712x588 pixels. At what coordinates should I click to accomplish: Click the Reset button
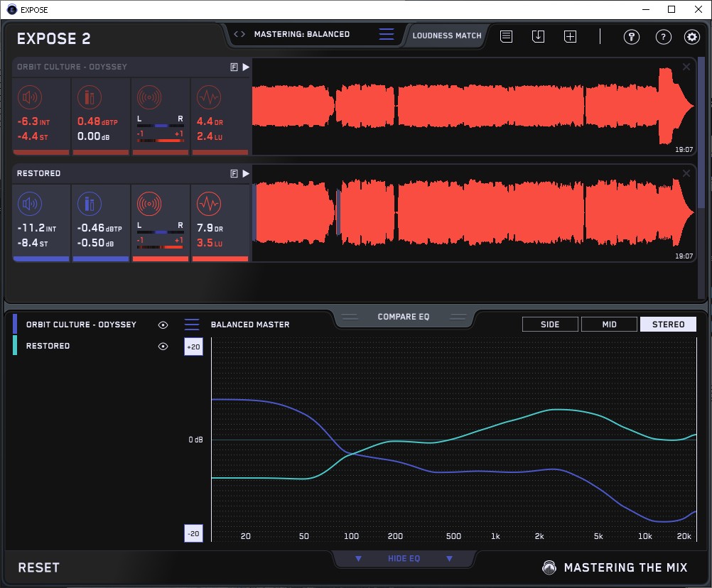(x=38, y=567)
